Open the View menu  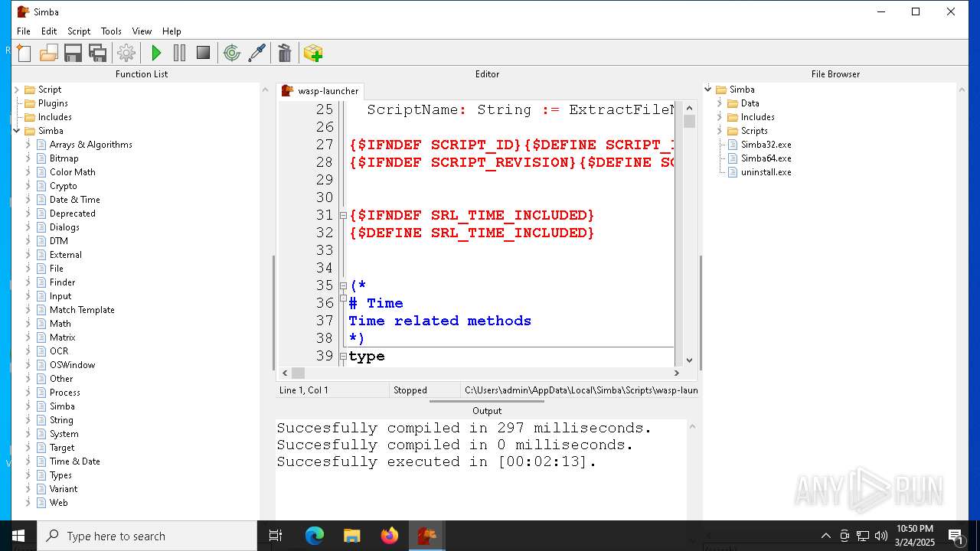click(142, 31)
